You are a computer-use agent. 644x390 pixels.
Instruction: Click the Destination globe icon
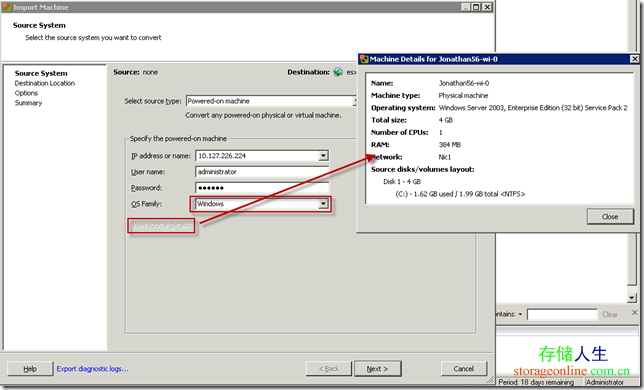pos(338,72)
